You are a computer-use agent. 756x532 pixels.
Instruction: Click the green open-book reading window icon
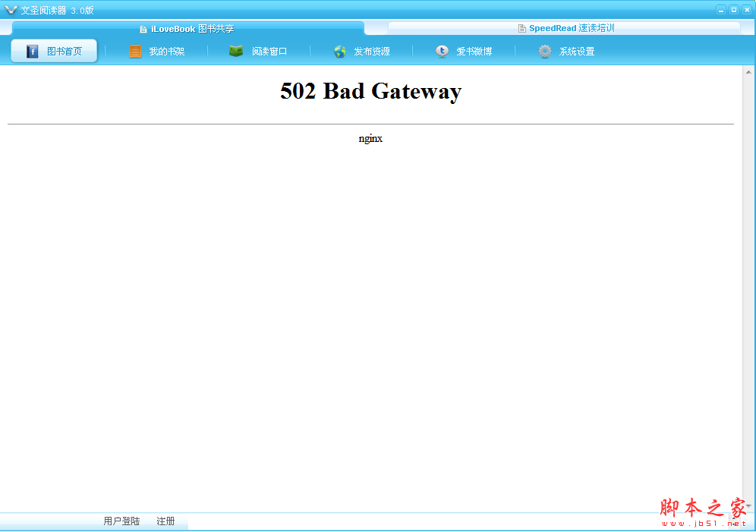click(x=236, y=51)
